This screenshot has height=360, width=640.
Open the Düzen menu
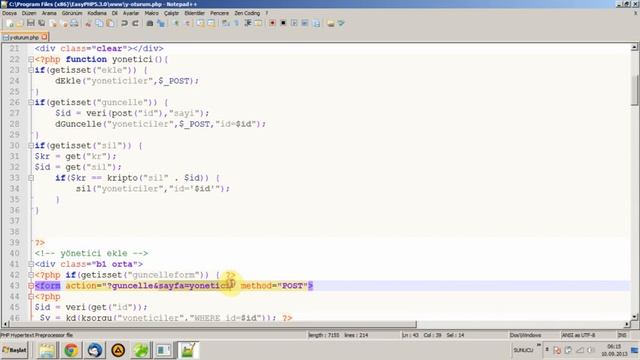click(29, 13)
